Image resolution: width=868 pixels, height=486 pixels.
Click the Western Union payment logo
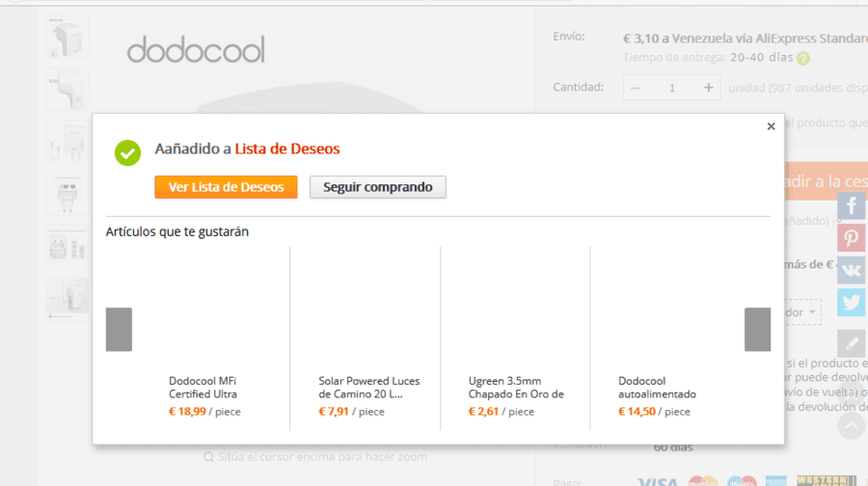pyautogui.click(x=827, y=480)
